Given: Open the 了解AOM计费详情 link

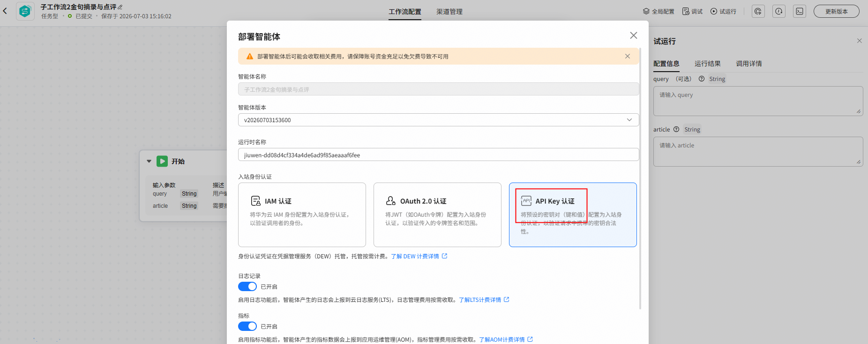Looking at the screenshot, I should point(506,340).
